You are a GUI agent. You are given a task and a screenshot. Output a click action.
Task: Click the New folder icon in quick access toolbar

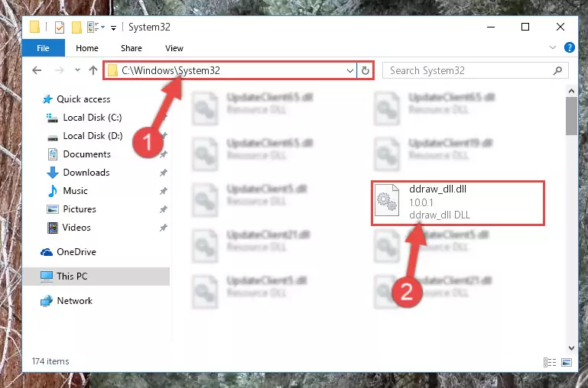[x=76, y=27]
